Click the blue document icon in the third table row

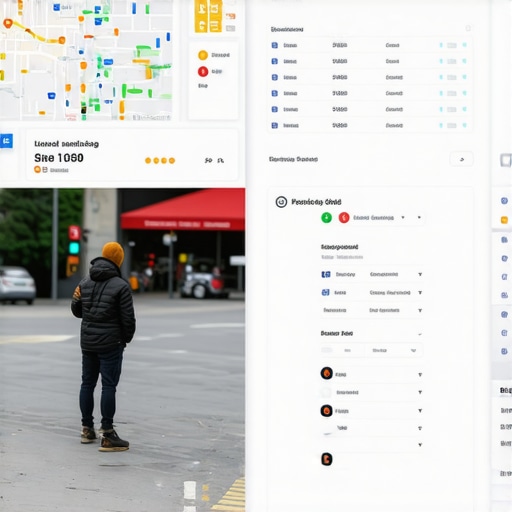pyautogui.click(x=275, y=77)
